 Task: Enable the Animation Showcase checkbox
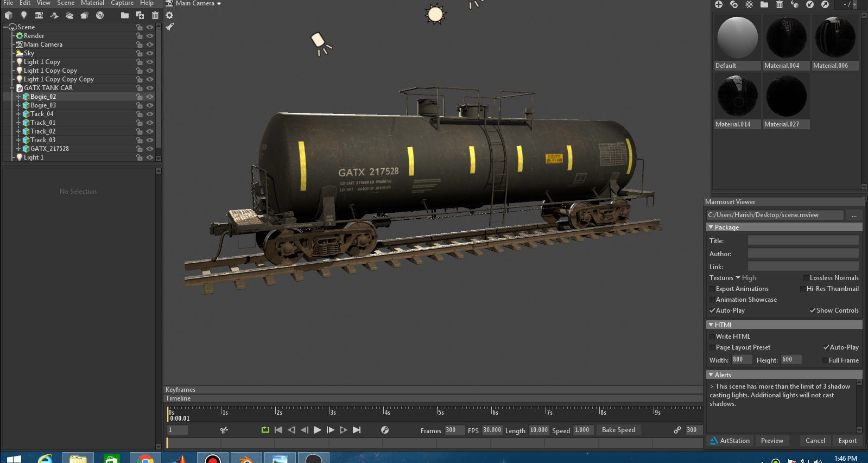[x=712, y=300]
